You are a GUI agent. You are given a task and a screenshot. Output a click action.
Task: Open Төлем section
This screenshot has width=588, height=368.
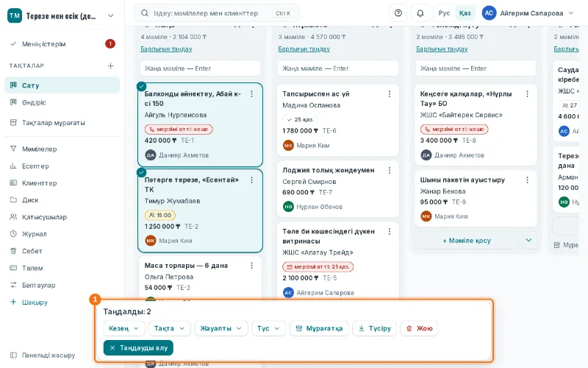click(62, 268)
